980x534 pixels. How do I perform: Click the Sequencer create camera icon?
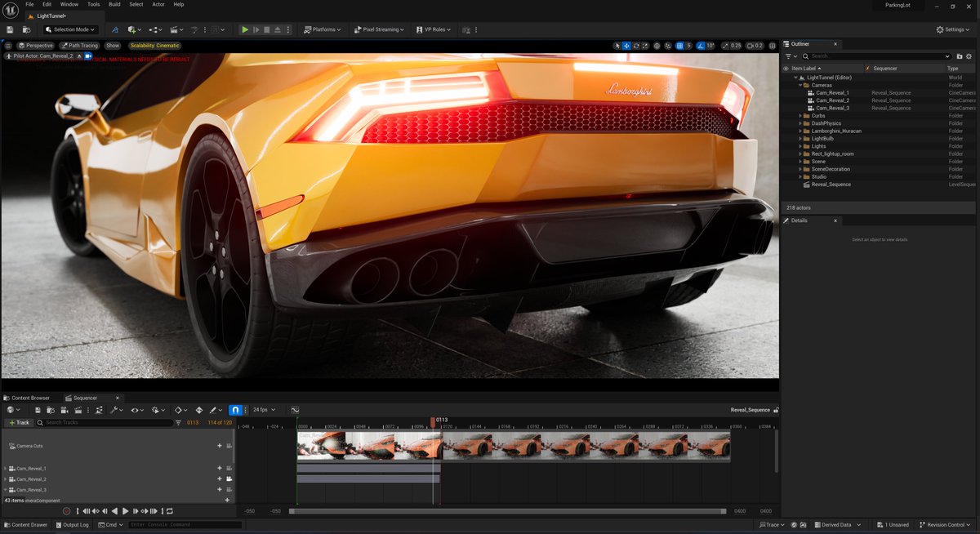65,410
